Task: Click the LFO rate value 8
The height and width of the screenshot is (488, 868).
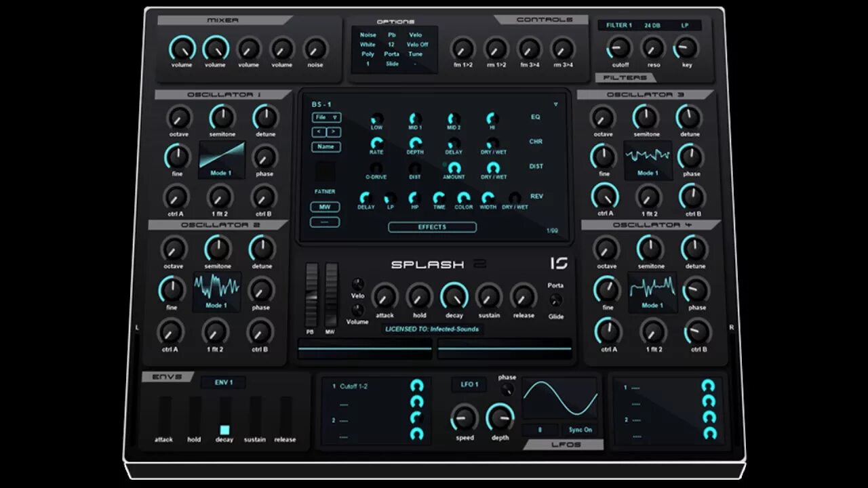Action: [x=540, y=430]
